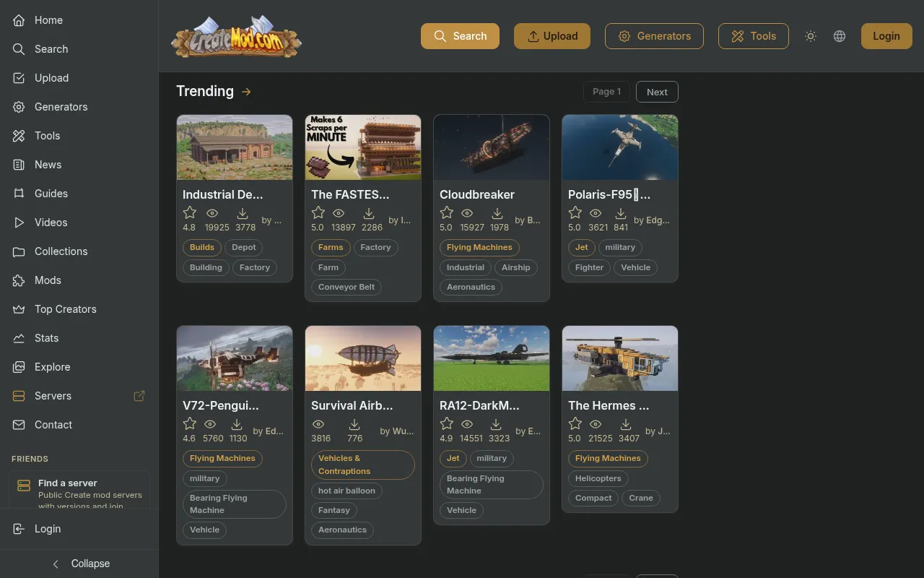Click the Fantasy tag on Survival Airb...
Screen dimensions: 924x578
(x=334, y=510)
